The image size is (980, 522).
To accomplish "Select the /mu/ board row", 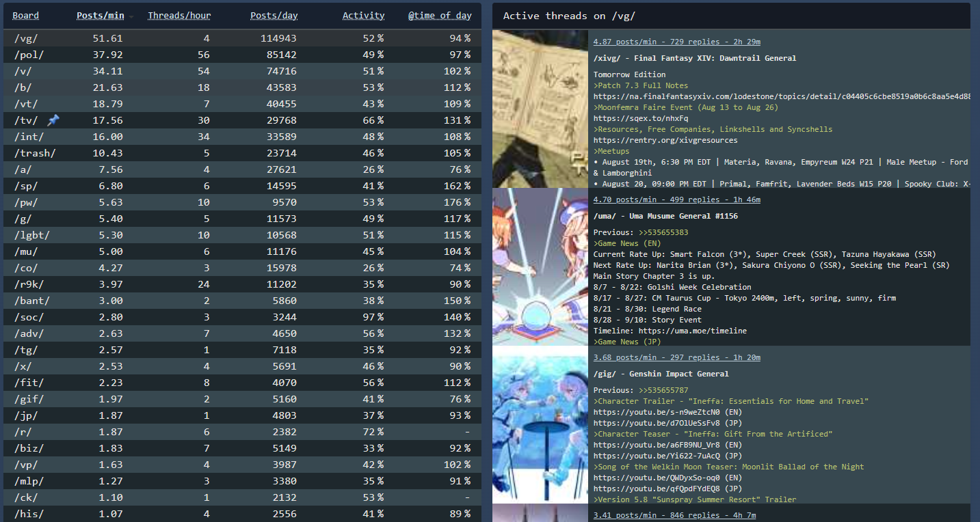I will tap(242, 251).
